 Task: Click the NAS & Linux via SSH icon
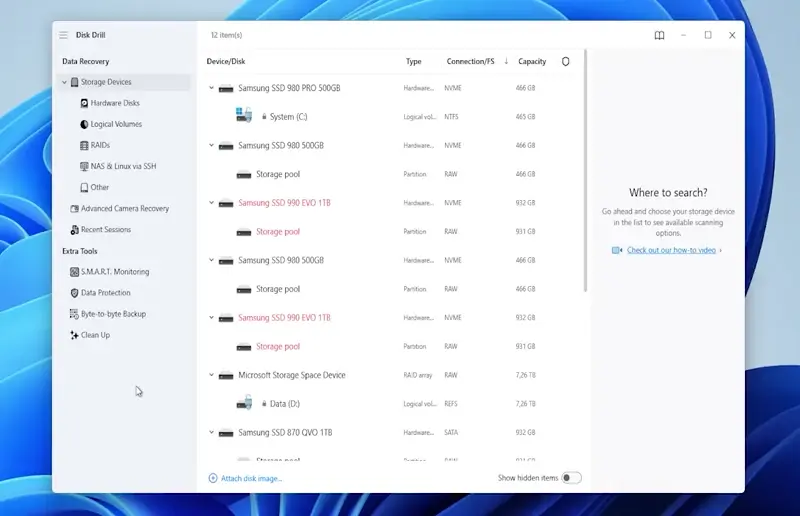84,166
